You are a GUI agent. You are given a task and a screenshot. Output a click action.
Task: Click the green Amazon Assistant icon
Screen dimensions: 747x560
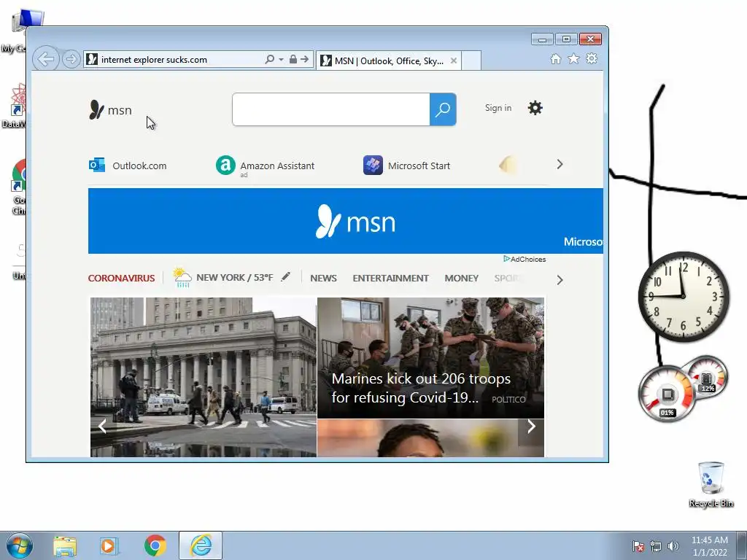226,166
